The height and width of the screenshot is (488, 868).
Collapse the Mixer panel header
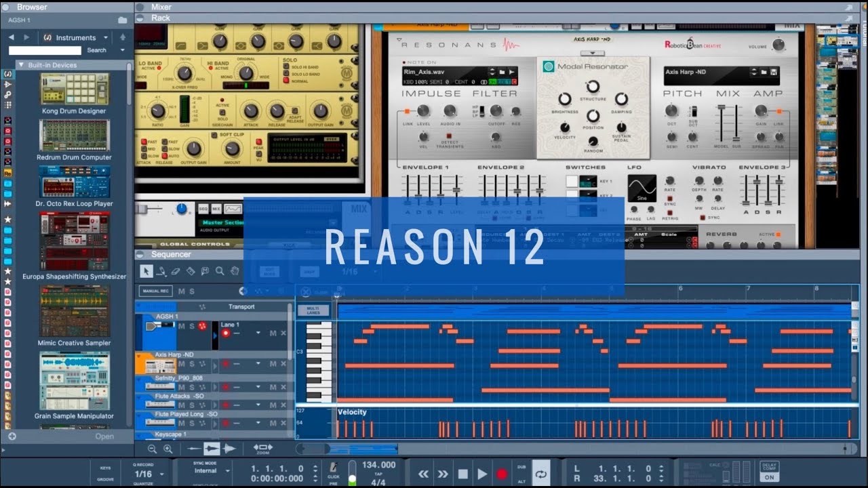click(140, 7)
